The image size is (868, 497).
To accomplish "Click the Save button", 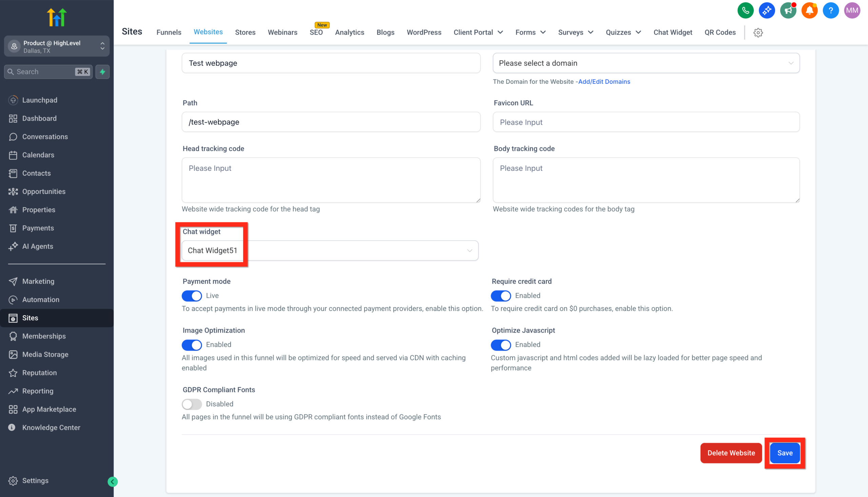I will click(785, 453).
